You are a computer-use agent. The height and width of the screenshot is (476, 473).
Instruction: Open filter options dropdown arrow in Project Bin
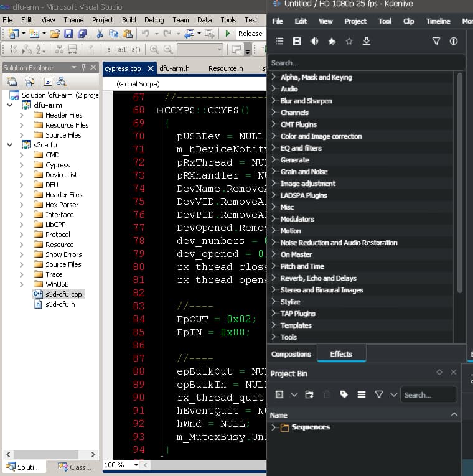click(x=394, y=395)
